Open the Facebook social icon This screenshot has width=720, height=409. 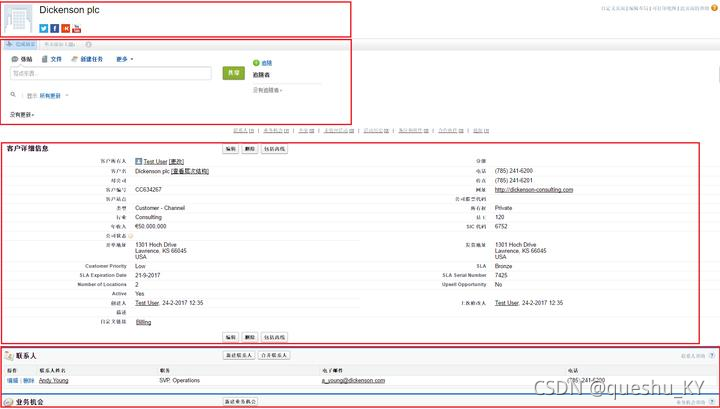pyautogui.click(x=55, y=28)
